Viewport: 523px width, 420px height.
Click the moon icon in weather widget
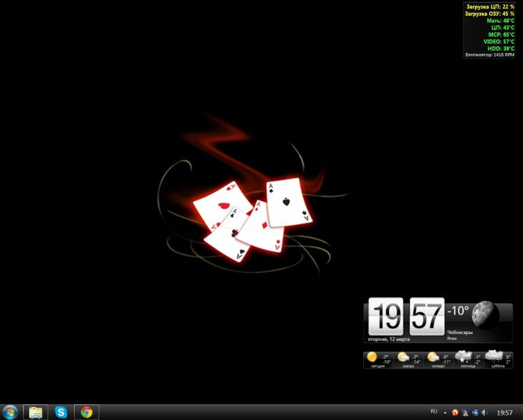point(486,315)
